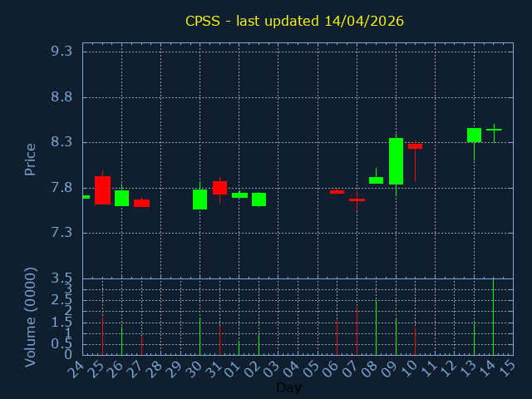This screenshot has width=532, height=399.
Task: Click the Price axis label
Action: [31, 159]
